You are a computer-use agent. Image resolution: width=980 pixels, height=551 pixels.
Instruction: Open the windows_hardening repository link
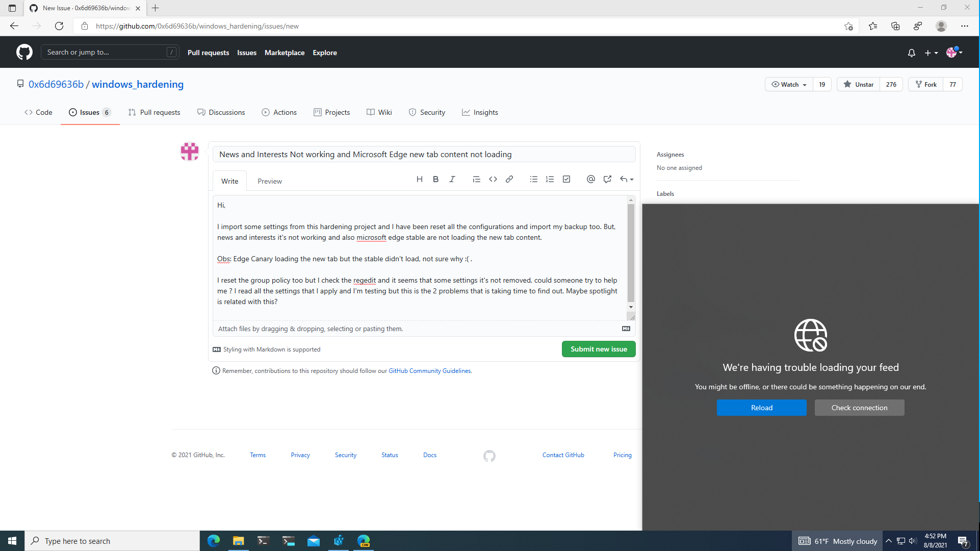138,84
